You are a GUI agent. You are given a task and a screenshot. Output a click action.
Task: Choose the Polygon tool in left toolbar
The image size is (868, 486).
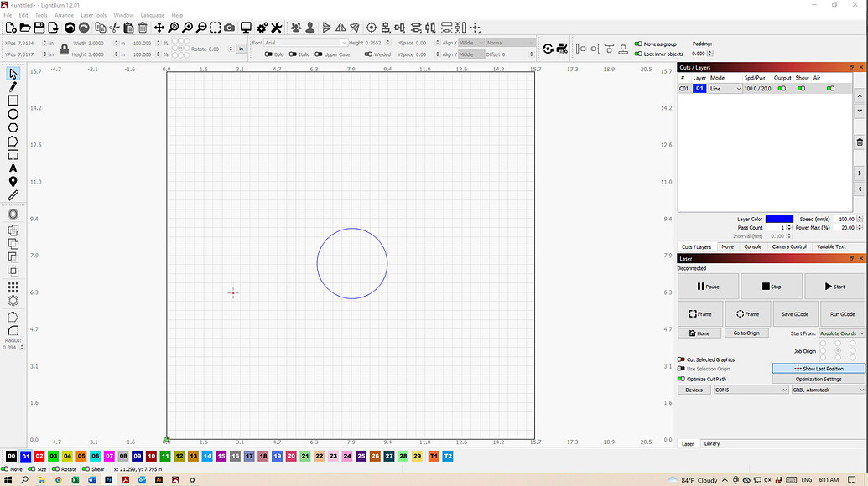click(13, 127)
